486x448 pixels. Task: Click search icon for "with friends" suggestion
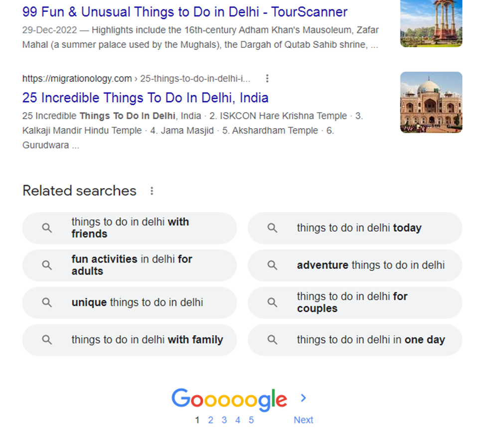point(47,228)
